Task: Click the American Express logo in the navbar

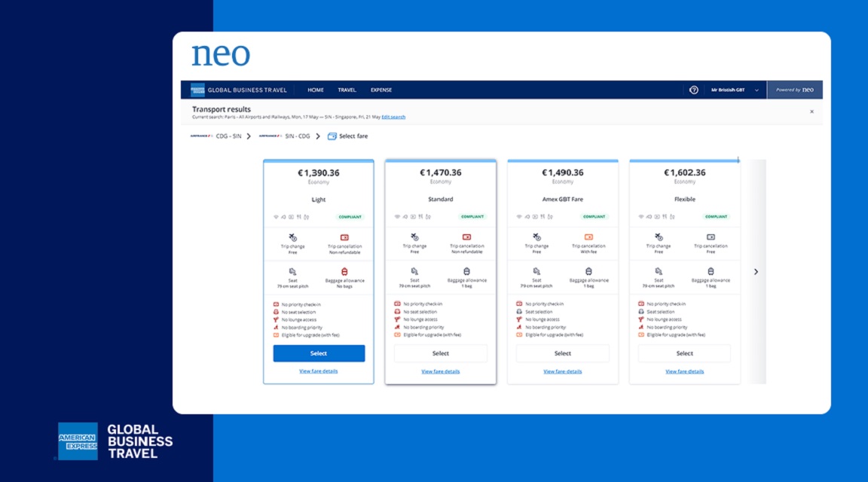Action: tap(197, 90)
